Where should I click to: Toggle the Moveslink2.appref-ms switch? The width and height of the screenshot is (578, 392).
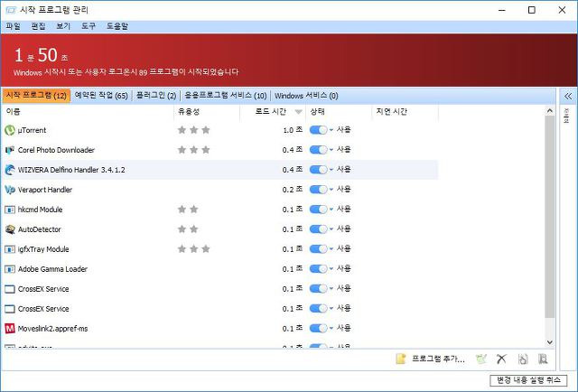click(x=318, y=328)
